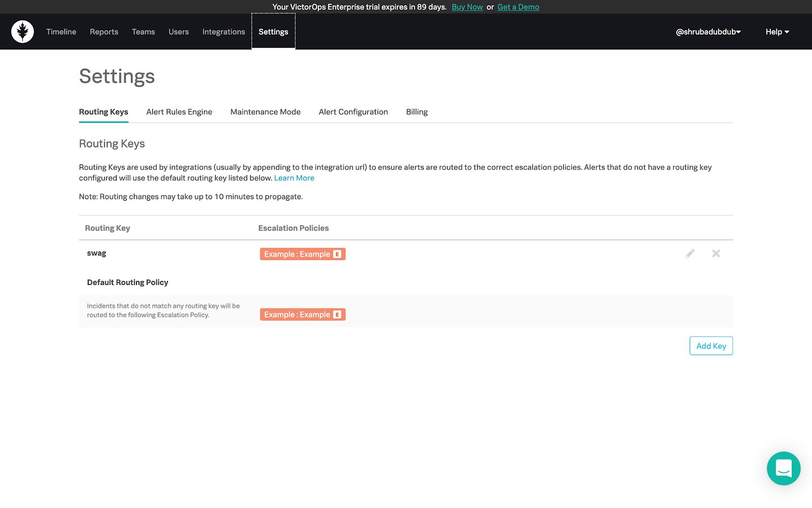Edit the swag routing key pencil icon

coord(690,253)
